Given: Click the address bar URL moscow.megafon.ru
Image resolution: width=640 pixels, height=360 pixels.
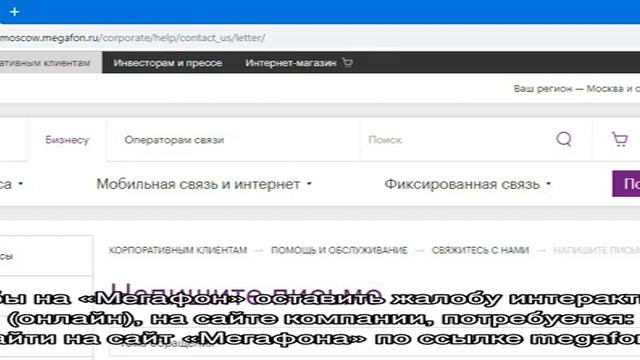Looking at the screenshot, I should click(132, 38).
